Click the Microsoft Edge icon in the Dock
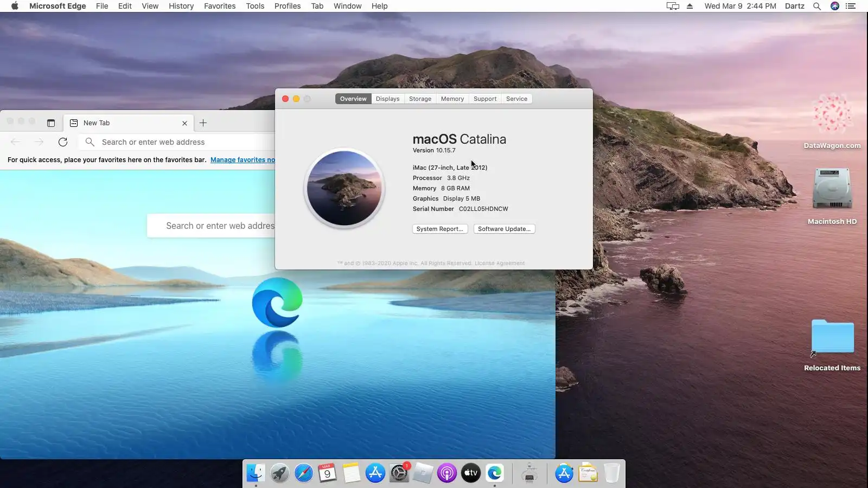868x488 pixels. coord(495,473)
